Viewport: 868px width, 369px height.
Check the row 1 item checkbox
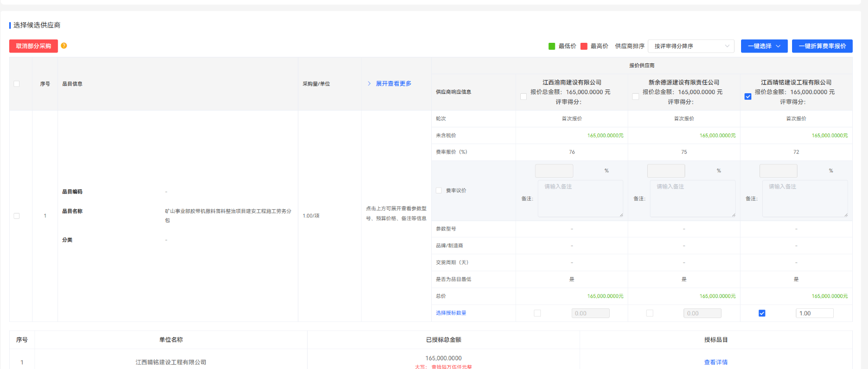pos(17,216)
